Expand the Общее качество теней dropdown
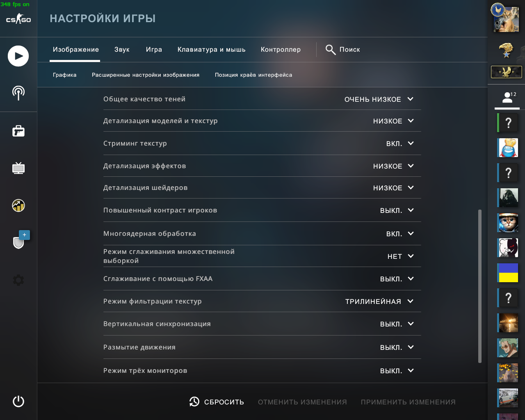Viewport: 525px width, 420px height. tap(379, 99)
